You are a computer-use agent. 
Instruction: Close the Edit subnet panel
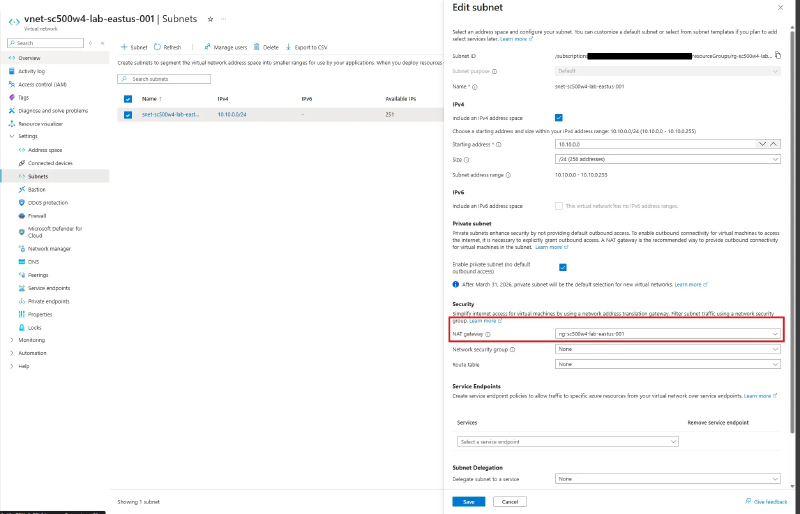(780, 8)
